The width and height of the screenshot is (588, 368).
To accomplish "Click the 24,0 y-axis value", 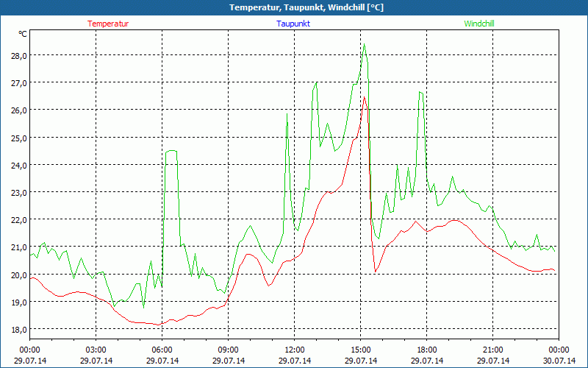I will 18,165.
